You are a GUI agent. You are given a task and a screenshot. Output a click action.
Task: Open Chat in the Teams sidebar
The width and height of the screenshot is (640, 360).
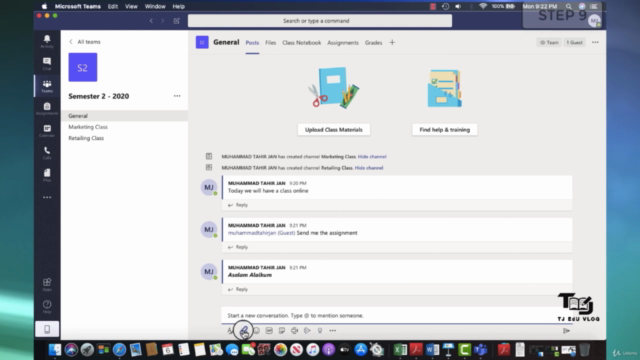coord(47,64)
